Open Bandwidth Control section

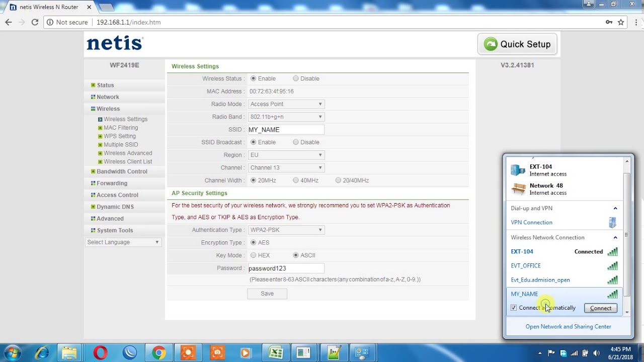click(122, 171)
